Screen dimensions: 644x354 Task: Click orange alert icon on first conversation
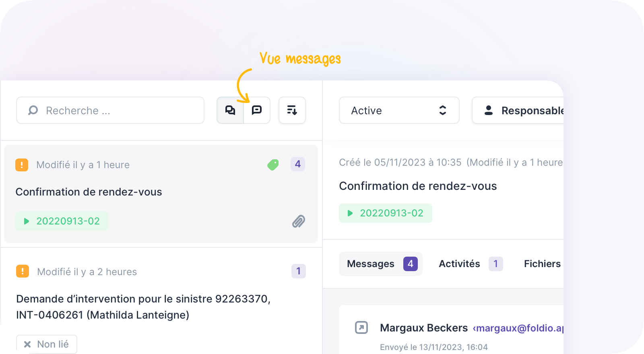[x=22, y=165]
